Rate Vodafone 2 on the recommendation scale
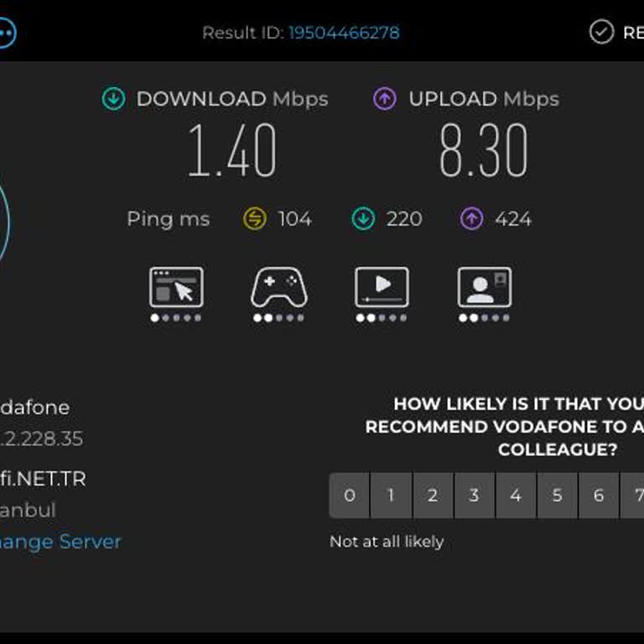644x644 pixels. point(433,496)
